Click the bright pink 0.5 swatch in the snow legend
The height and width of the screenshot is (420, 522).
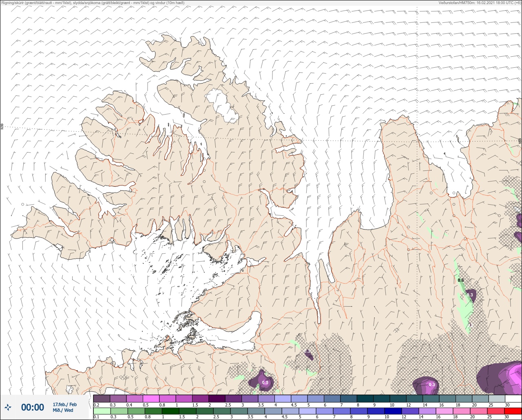tap(151, 398)
